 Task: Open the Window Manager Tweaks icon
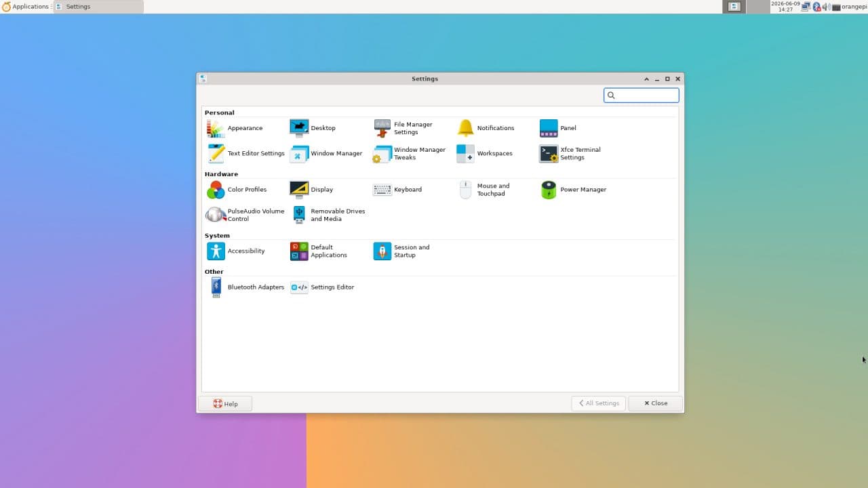point(382,154)
